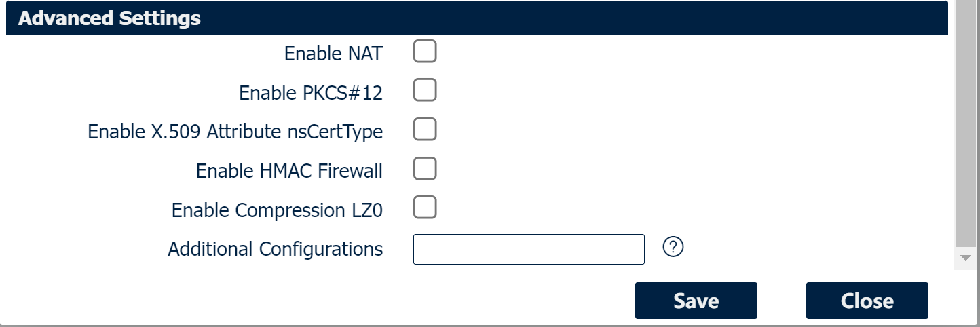Save the advanced settings
Viewport: 980px width, 327px height.
pyautogui.click(x=696, y=301)
